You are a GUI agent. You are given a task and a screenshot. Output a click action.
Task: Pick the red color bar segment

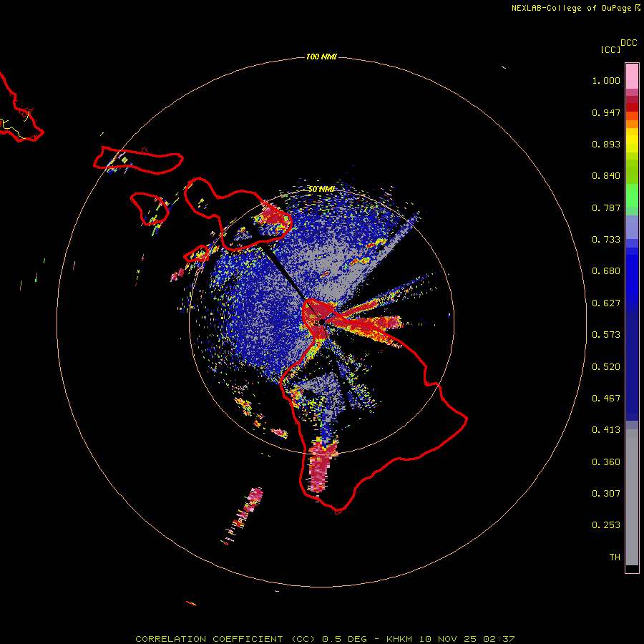[x=632, y=107]
